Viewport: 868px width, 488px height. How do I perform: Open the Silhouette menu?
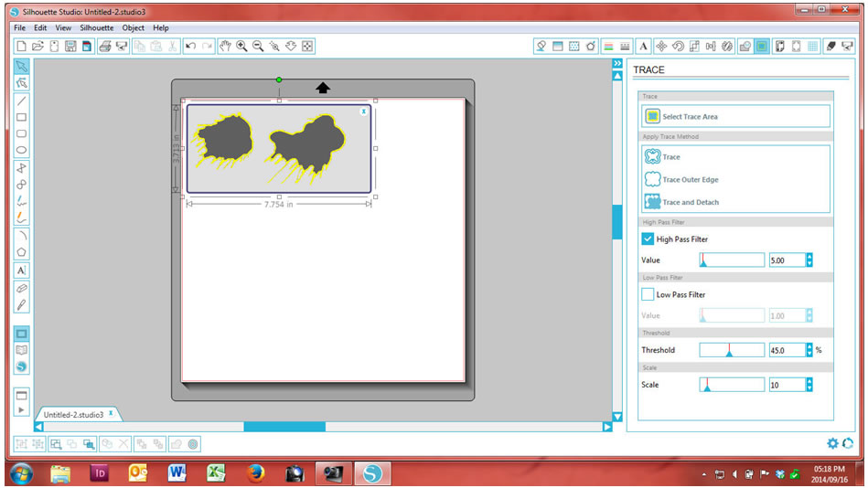tap(96, 27)
